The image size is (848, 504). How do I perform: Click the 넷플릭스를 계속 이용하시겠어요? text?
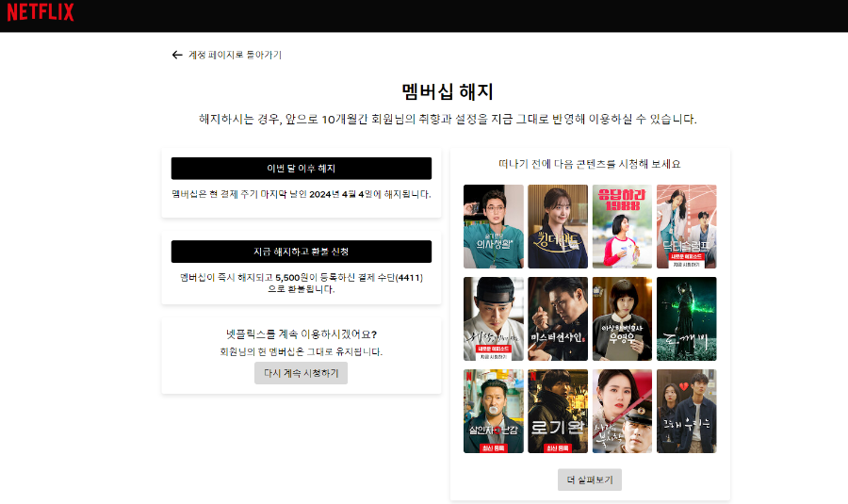coord(302,334)
